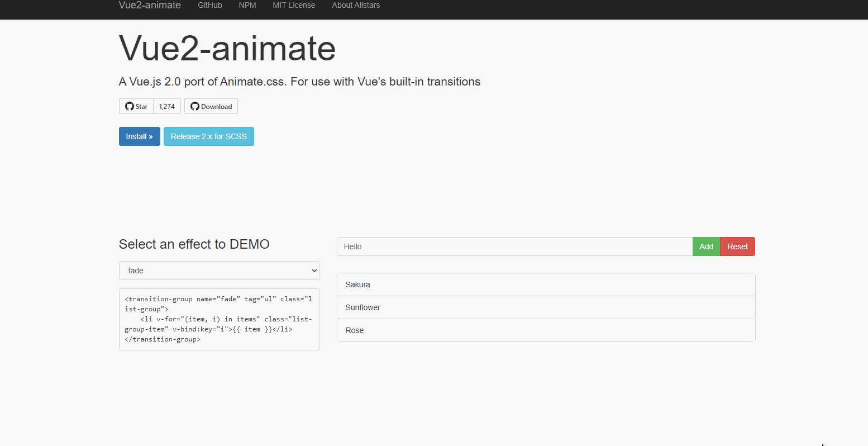Click the Vue2-animate brand link
Viewport: 868px width, 446px height.
150,5
